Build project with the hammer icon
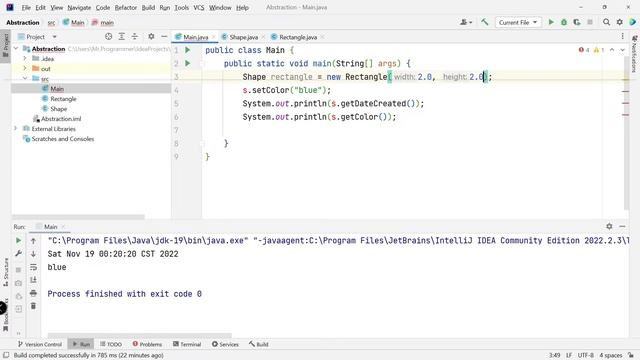Viewport: 640px width, 360px height. click(484, 22)
